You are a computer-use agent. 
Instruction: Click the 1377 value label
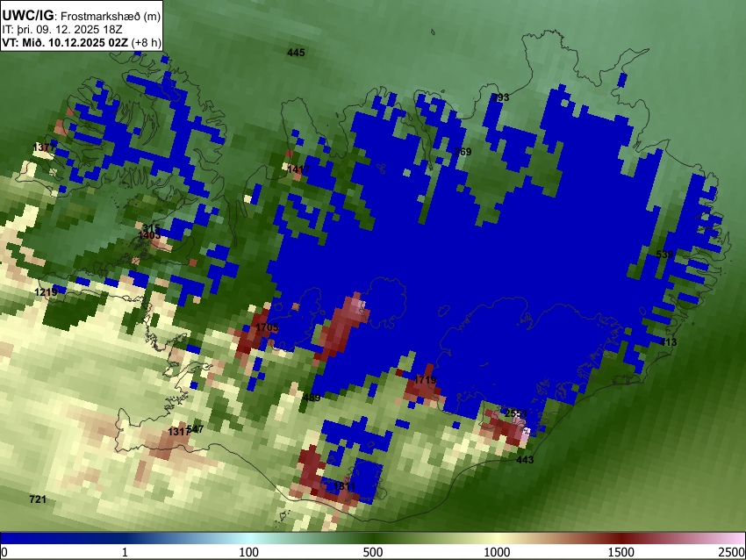click(44, 147)
